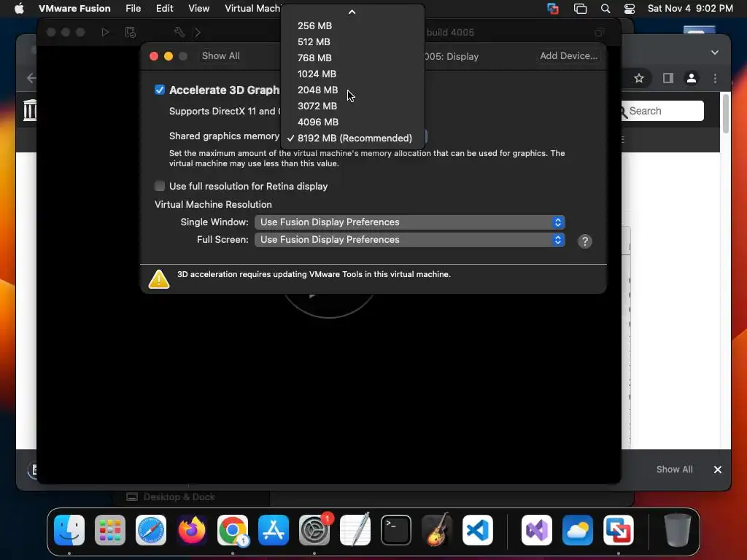The width and height of the screenshot is (747, 560).
Task: Click Chrome back arrow
Action: [x=31, y=78]
